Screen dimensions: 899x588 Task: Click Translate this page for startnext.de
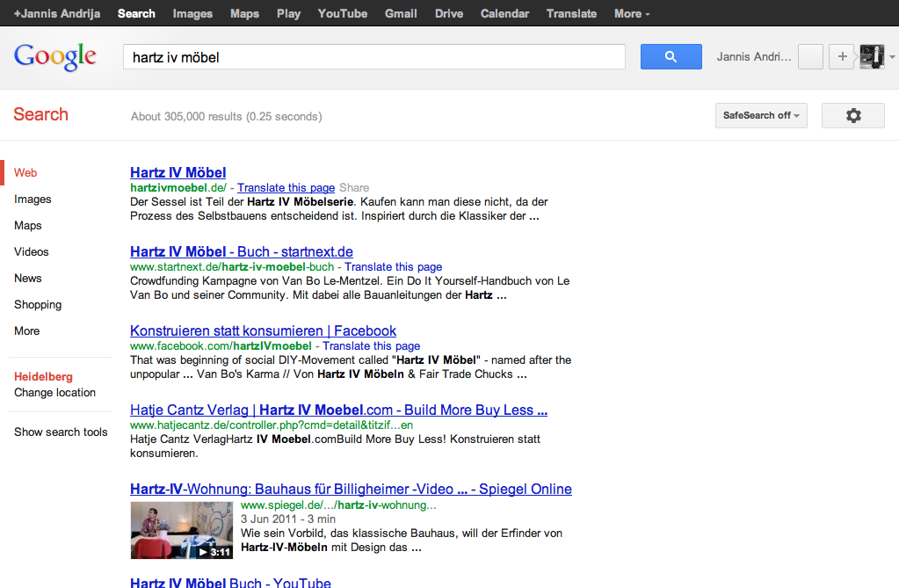tap(394, 266)
